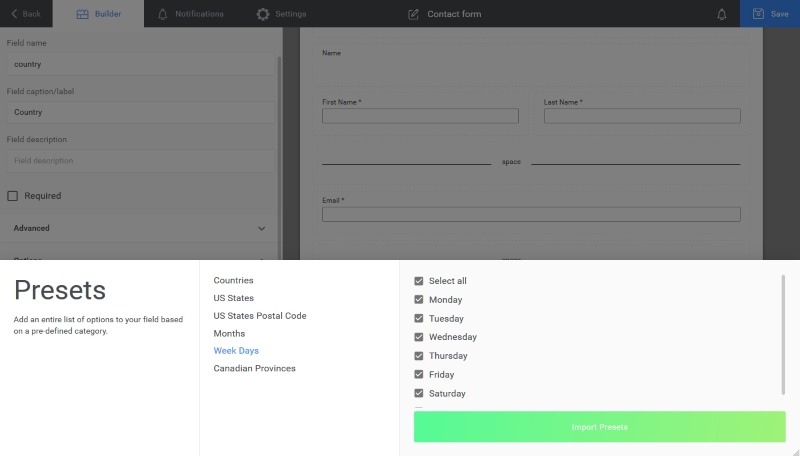Click the Back arrow icon
Image resolution: width=800 pixels, height=456 pixels.
click(14, 14)
